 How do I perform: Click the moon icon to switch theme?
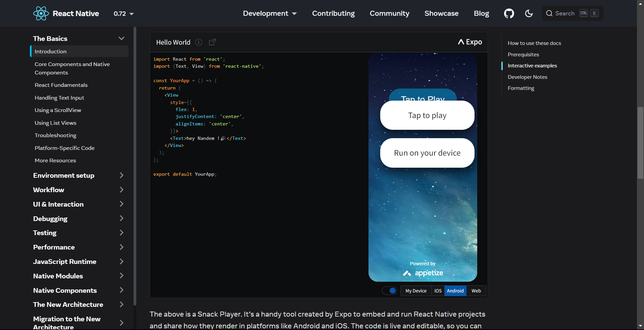pos(529,13)
